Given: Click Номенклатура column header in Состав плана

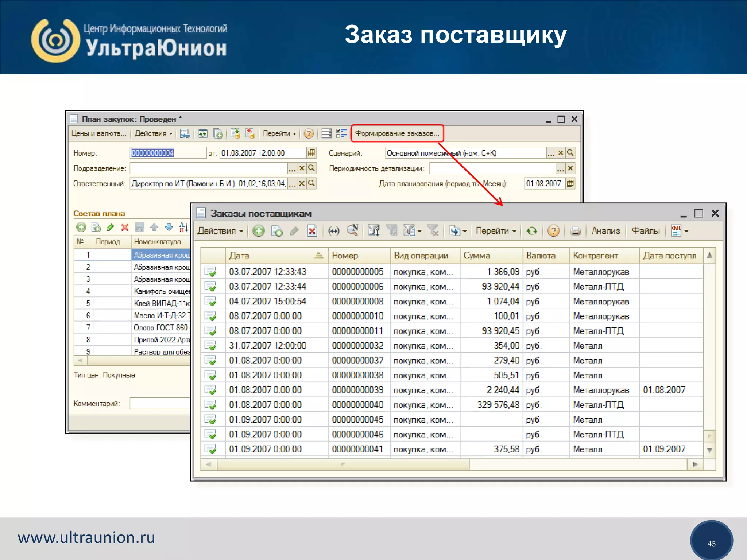Looking at the screenshot, I should pyautogui.click(x=160, y=241).
